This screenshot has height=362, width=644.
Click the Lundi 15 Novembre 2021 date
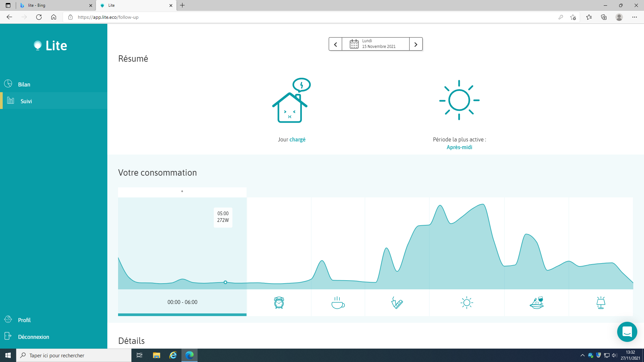(379, 44)
